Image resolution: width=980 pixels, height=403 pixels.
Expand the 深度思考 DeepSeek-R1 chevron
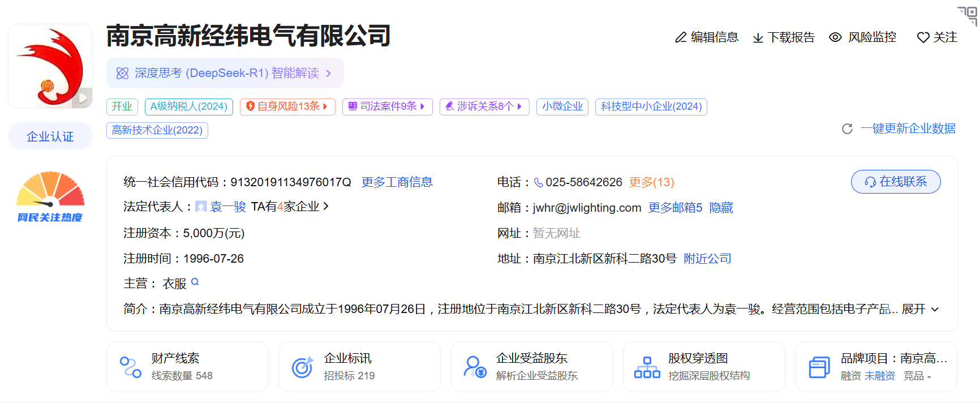328,74
